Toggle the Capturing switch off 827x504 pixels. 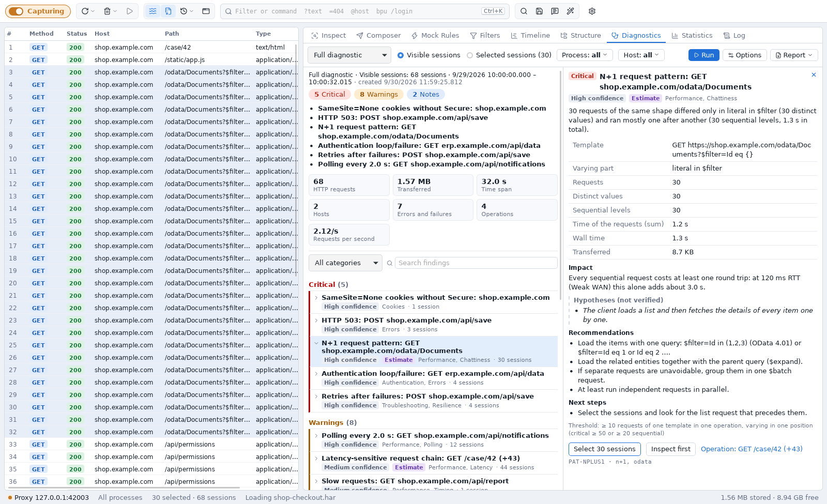(x=38, y=11)
